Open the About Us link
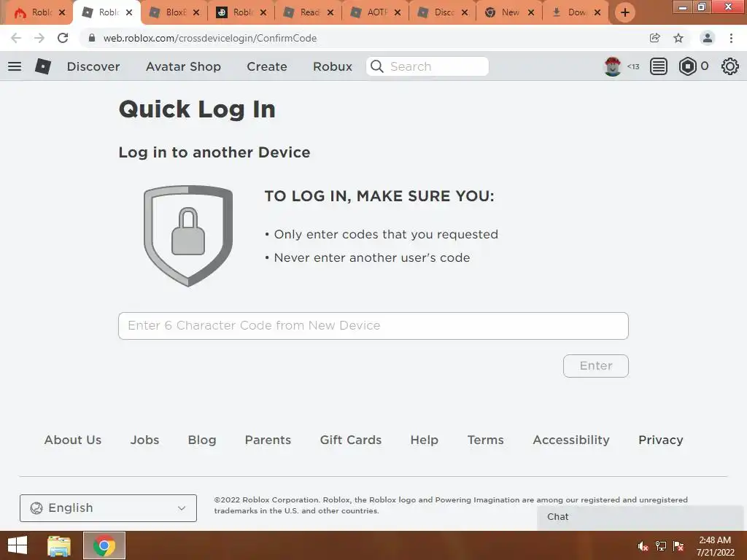The height and width of the screenshot is (560, 747). (73, 440)
